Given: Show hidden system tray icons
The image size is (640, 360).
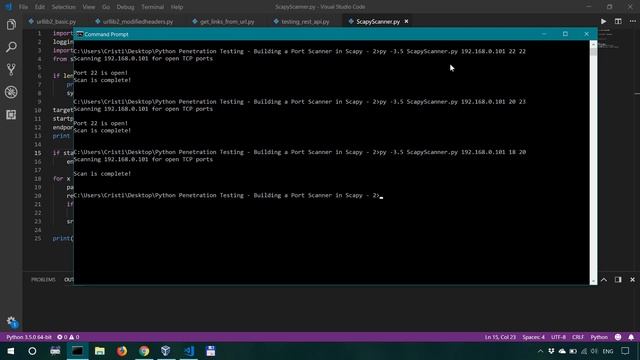Looking at the screenshot, I should coord(540,351).
